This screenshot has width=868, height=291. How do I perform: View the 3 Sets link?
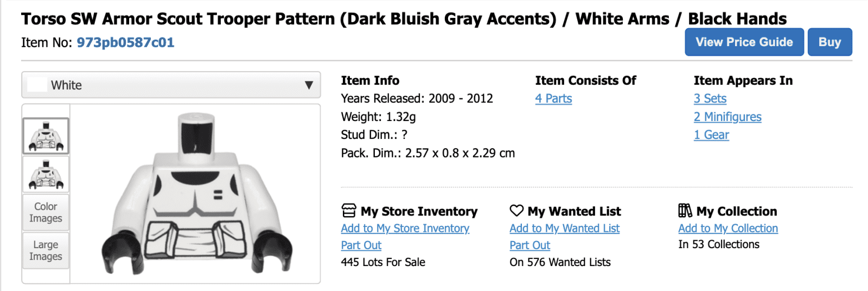click(x=710, y=99)
